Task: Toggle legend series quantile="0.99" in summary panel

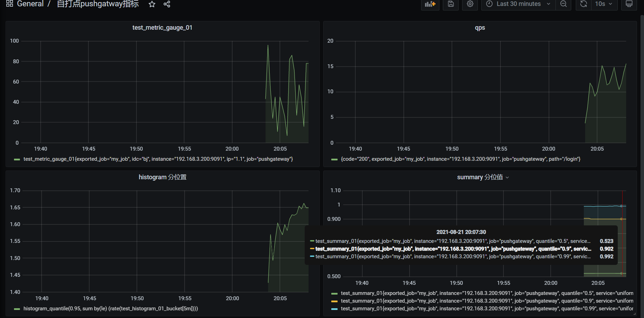Action: coord(487,309)
